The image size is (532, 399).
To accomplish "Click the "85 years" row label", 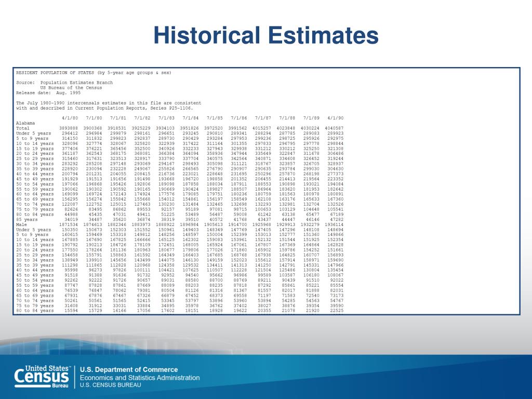I will [x=27, y=220].
